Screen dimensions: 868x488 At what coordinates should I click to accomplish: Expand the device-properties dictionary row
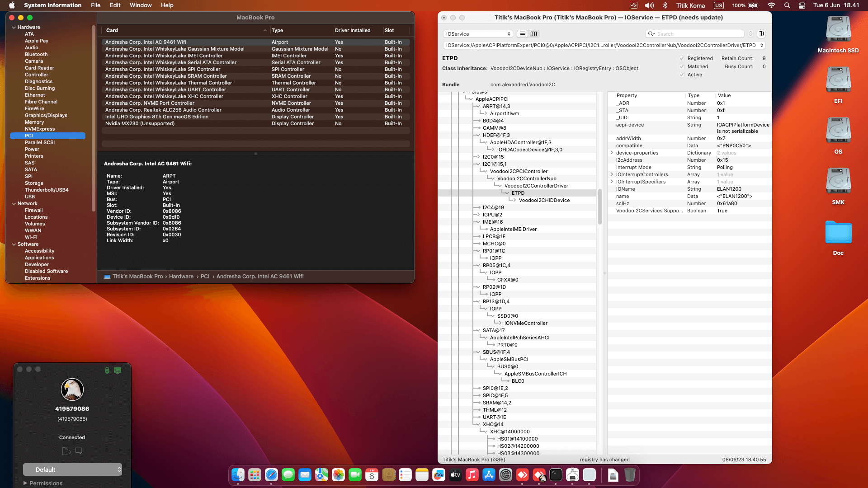612,153
